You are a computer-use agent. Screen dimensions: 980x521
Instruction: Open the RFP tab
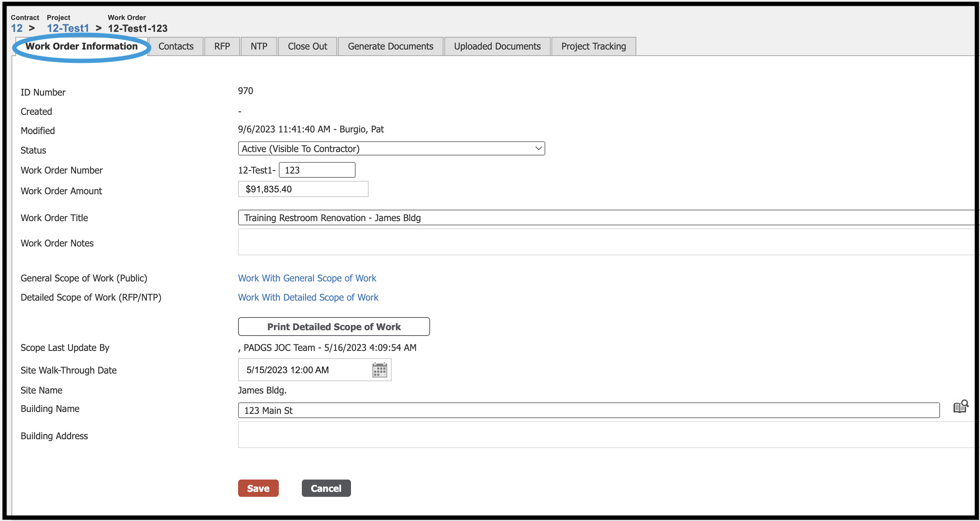pyautogui.click(x=222, y=46)
